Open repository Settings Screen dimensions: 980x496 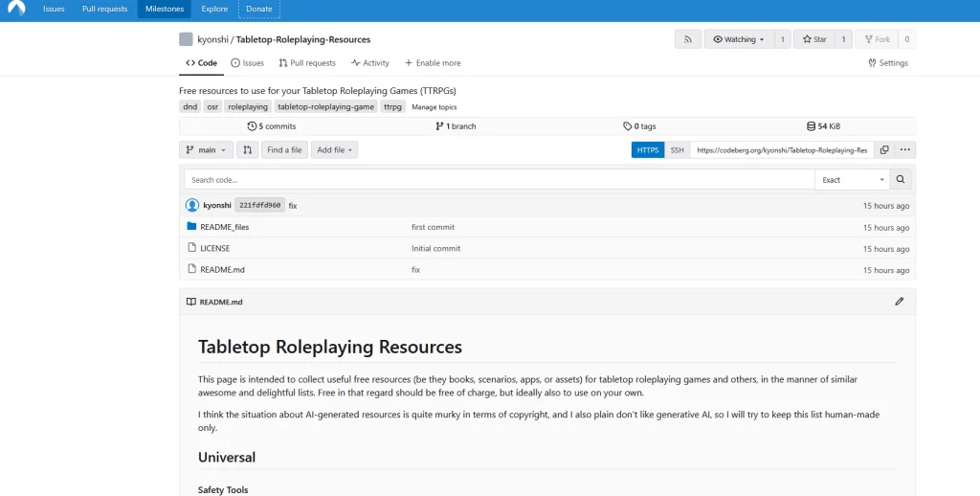tap(888, 63)
